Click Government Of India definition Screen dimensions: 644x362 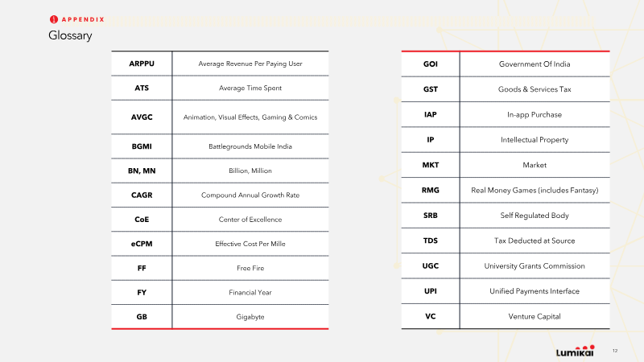coord(535,64)
